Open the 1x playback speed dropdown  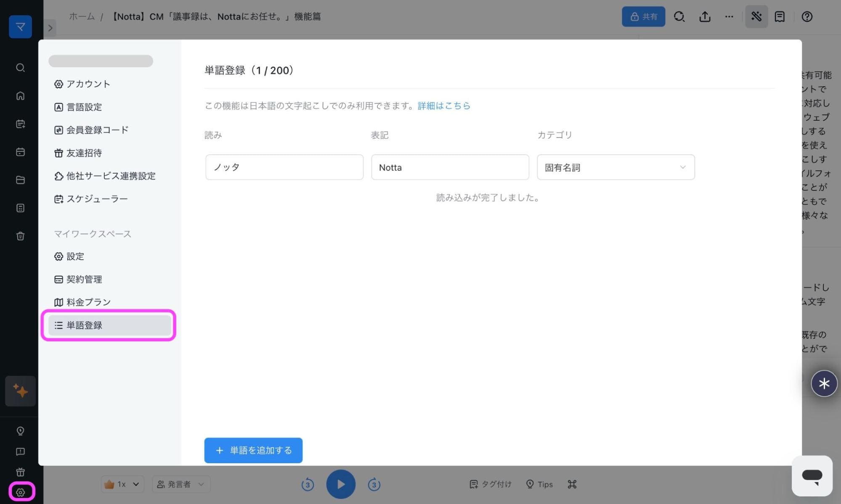click(x=122, y=484)
